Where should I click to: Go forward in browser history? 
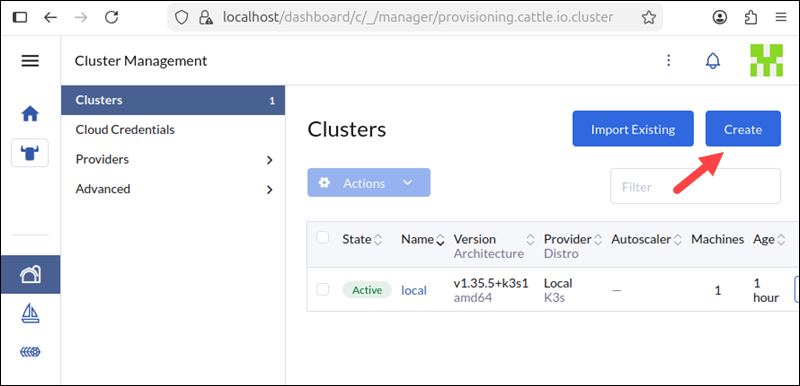coord(81,18)
